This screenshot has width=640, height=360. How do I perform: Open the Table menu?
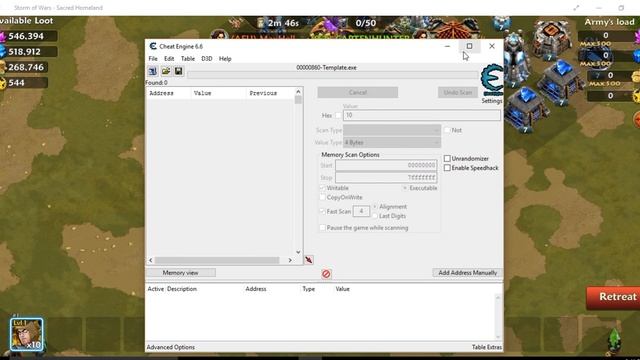[188, 59]
